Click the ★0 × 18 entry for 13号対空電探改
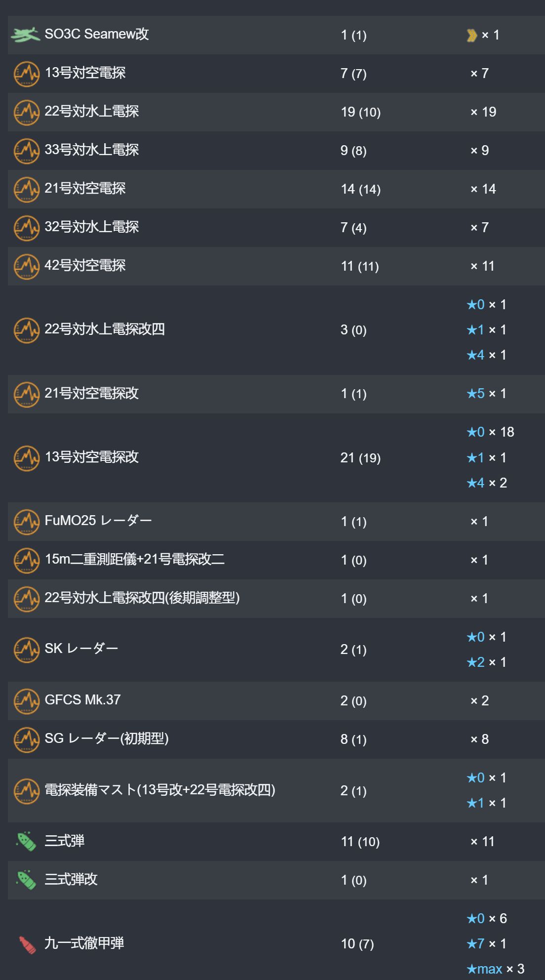The width and height of the screenshot is (545, 980). pos(491,432)
